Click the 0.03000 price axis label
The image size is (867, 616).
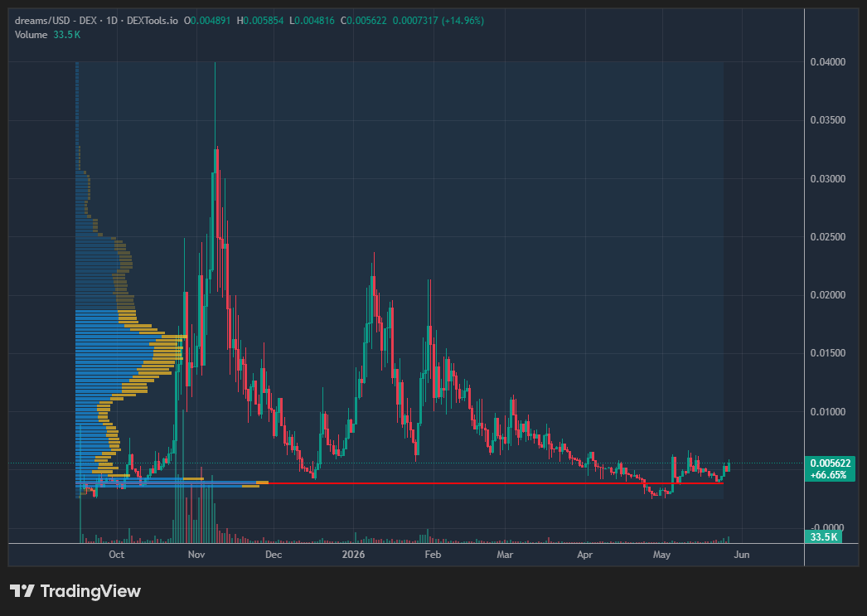(x=828, y=178)
